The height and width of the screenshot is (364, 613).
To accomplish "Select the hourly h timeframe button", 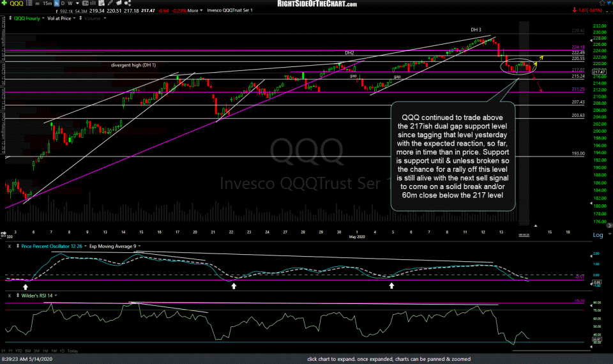I will point(57,4).
